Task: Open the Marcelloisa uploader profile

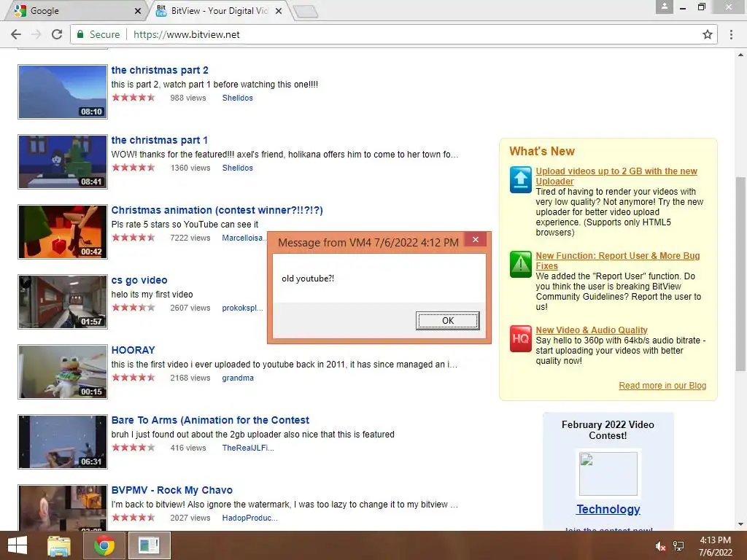Action: tap(244, 238)
